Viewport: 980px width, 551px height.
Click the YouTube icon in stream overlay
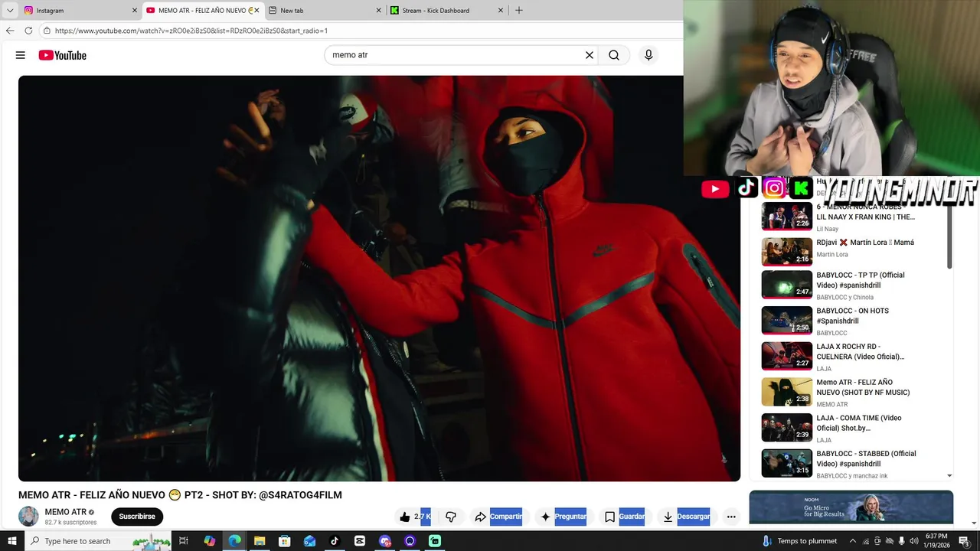[x=715, y=189]
